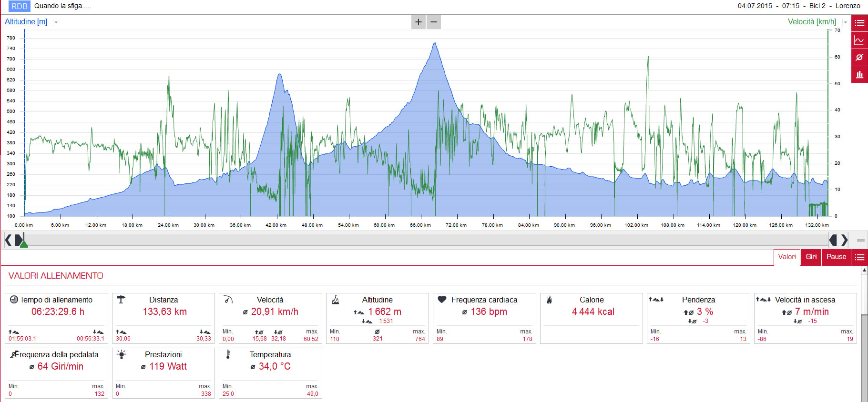Click the left arrow of range slider
868x402 pixels.
click(8, 240)
